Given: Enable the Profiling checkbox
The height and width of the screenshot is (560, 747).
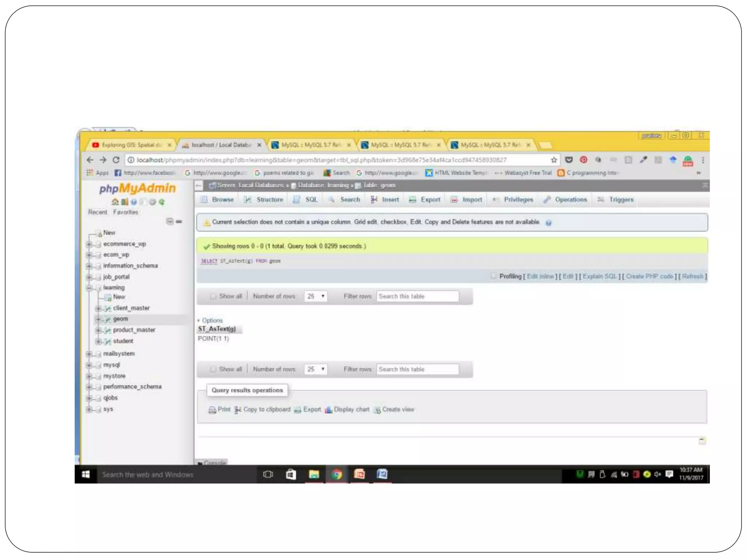Looking at the screenshot, I should point(494,276).
